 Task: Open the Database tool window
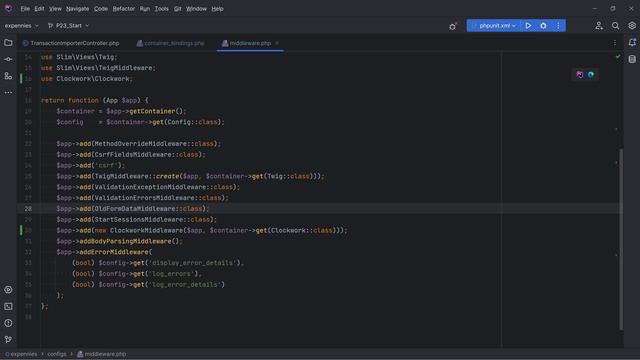pos(632,59)
